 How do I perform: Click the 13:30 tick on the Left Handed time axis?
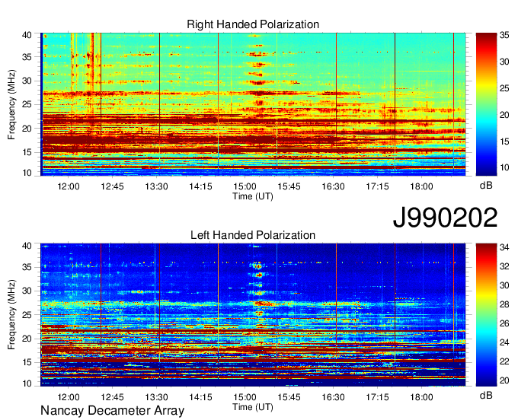pos(157,397)
